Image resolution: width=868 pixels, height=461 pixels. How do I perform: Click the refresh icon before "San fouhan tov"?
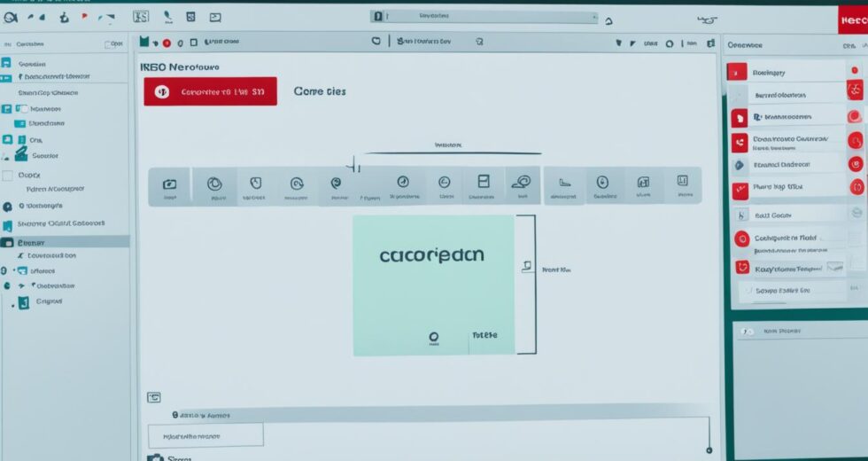click(x=376, y=41)
